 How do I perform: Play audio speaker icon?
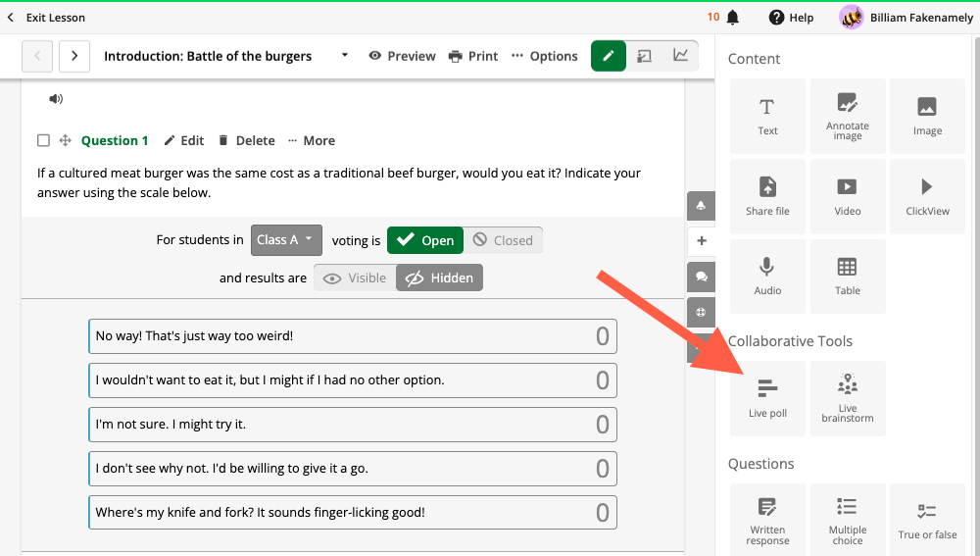pos(56,99)
